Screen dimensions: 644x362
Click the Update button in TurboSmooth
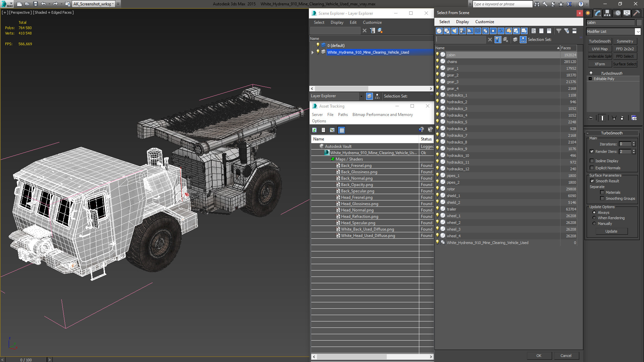(611, 231)
